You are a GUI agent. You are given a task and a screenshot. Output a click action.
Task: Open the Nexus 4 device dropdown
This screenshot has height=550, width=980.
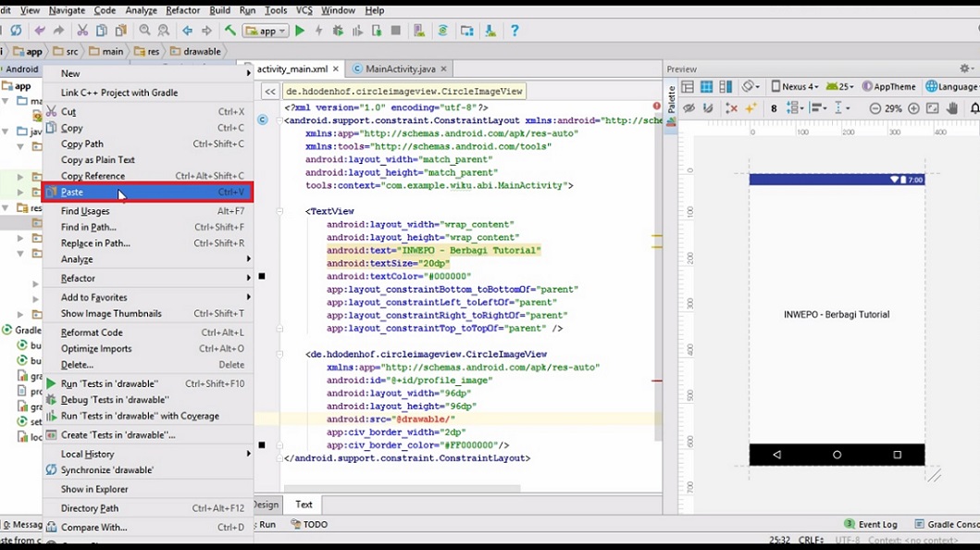coord(800,86)
